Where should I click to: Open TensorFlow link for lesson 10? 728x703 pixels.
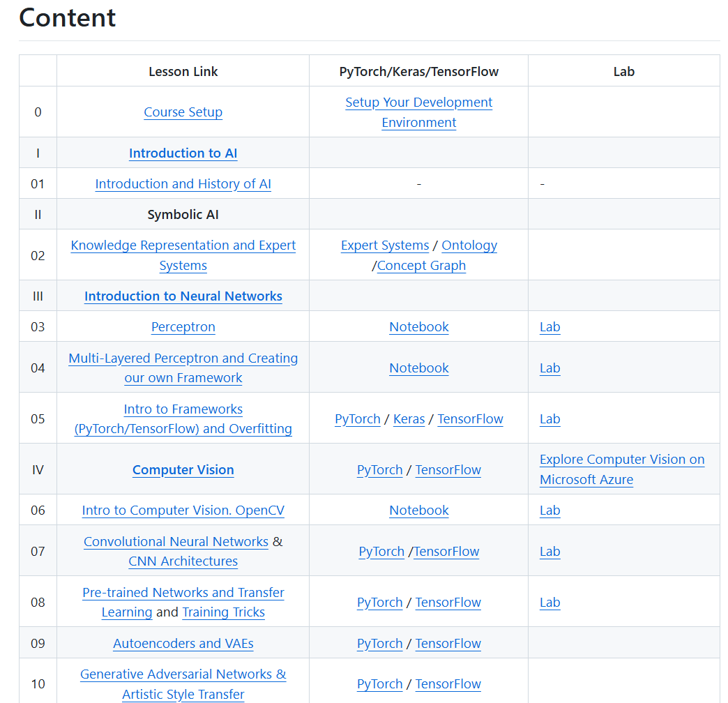(448, 683)
